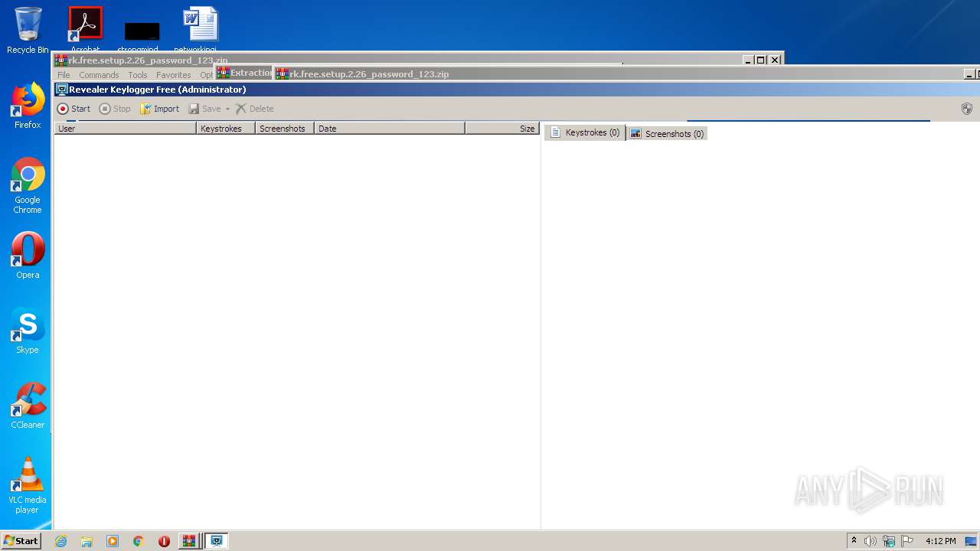The height and width of the screenshot is (551, 980).
Task: Switch to Revealer Keylogger taskbar button
Action: [x=217, y=541]
